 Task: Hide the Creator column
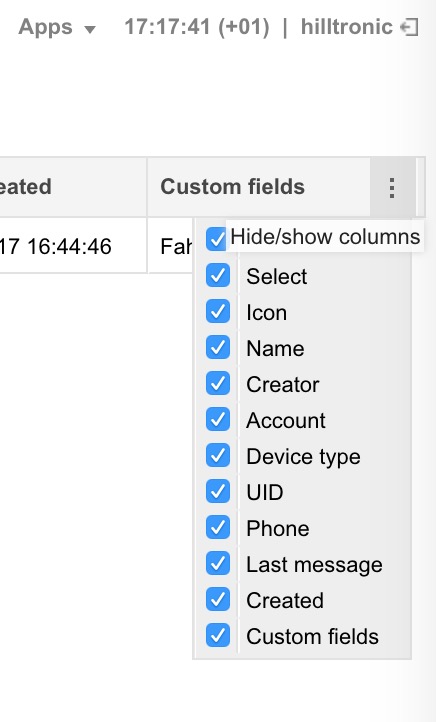click(218, 384)
